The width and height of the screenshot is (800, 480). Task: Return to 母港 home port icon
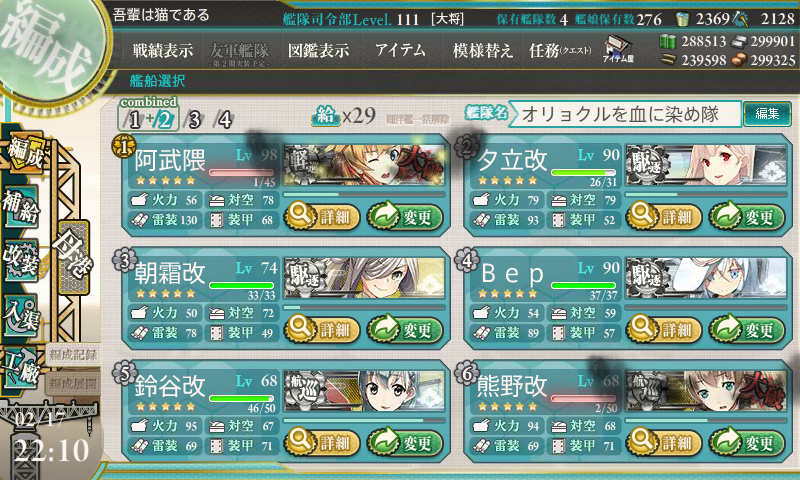pyautogui.click(x=74, y=257)
